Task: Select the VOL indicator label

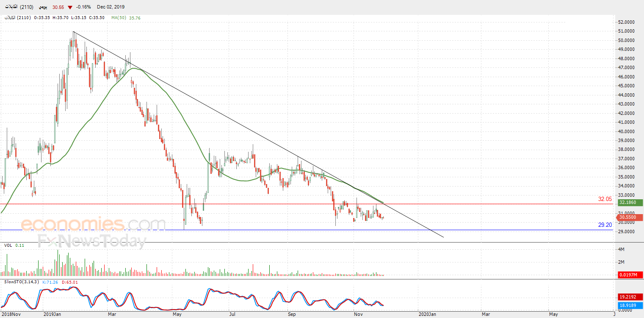Action: [x=8, y=245]
